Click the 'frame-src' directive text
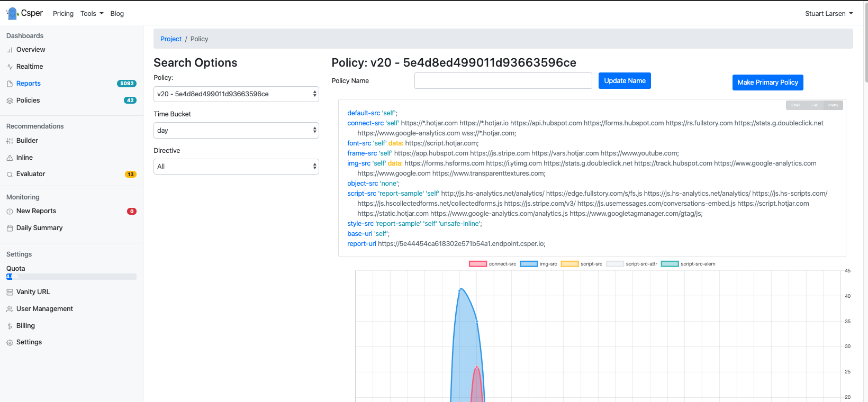This screenshot has height=402, width=868. coord(362,153)
